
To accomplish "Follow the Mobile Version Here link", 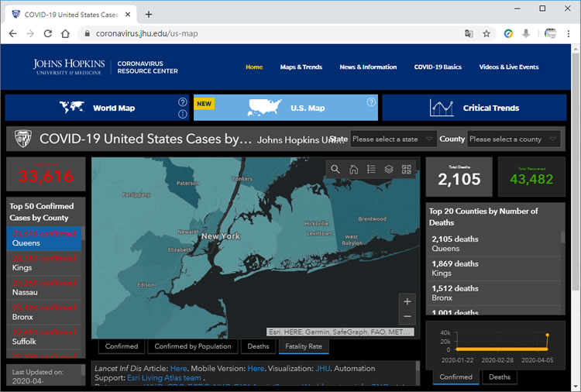I will coord(256,368).
